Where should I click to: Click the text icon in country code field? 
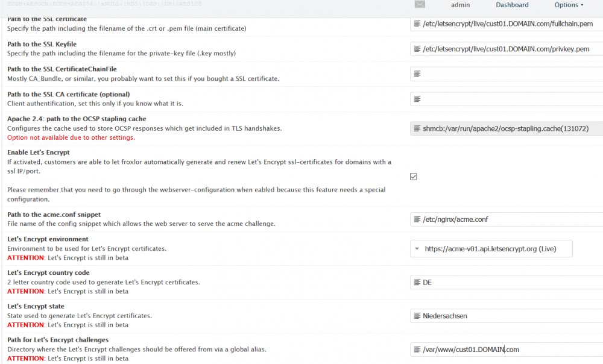click(x=417, y=282)
